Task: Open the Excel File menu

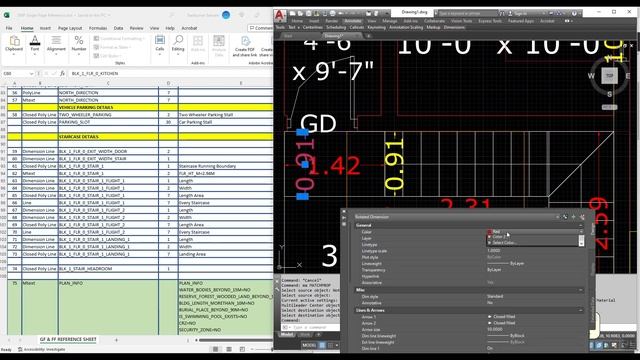Action: coord(9,28)
